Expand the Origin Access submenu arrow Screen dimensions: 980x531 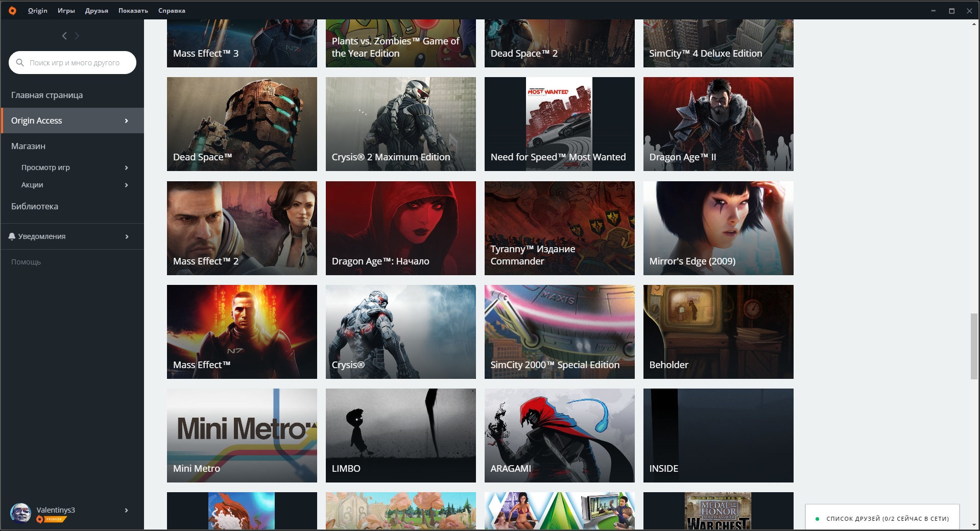coord(127,120)
